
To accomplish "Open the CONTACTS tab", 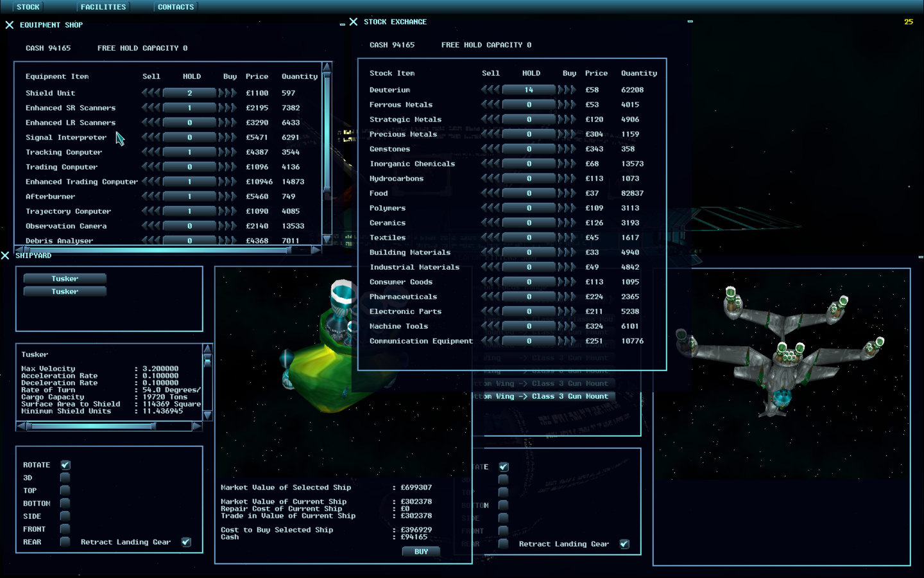I will pyautogui.click(x=176, y=7).
